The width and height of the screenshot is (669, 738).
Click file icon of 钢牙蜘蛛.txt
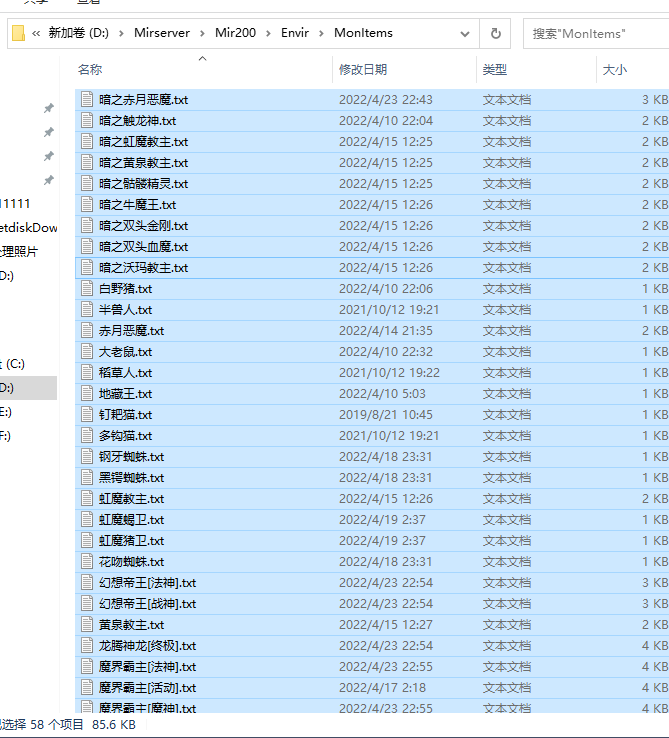click(x=87, y=457)
